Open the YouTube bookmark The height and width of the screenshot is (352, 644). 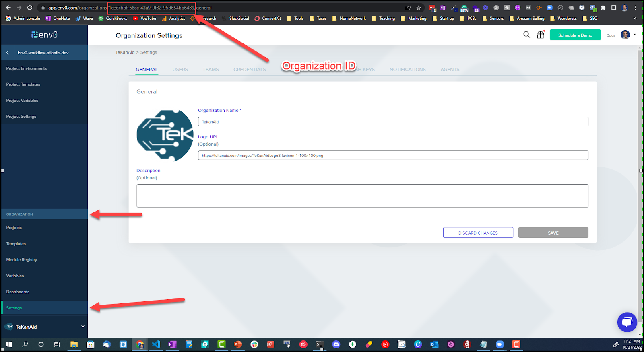[144, 18]
